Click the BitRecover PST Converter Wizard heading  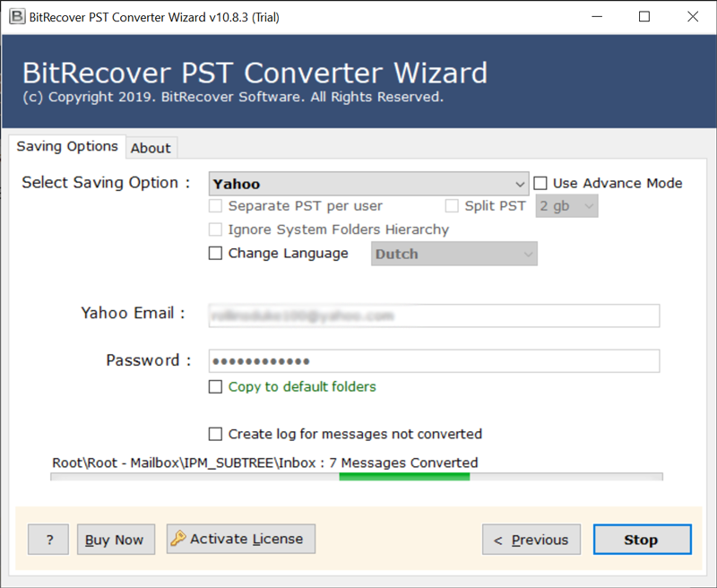(255, 73)
